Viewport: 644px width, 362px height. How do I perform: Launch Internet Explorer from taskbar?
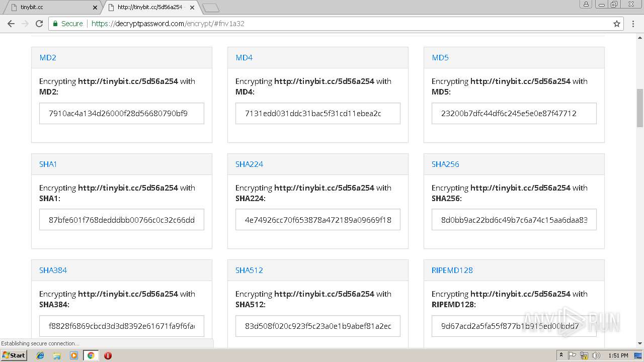(40, 355)
